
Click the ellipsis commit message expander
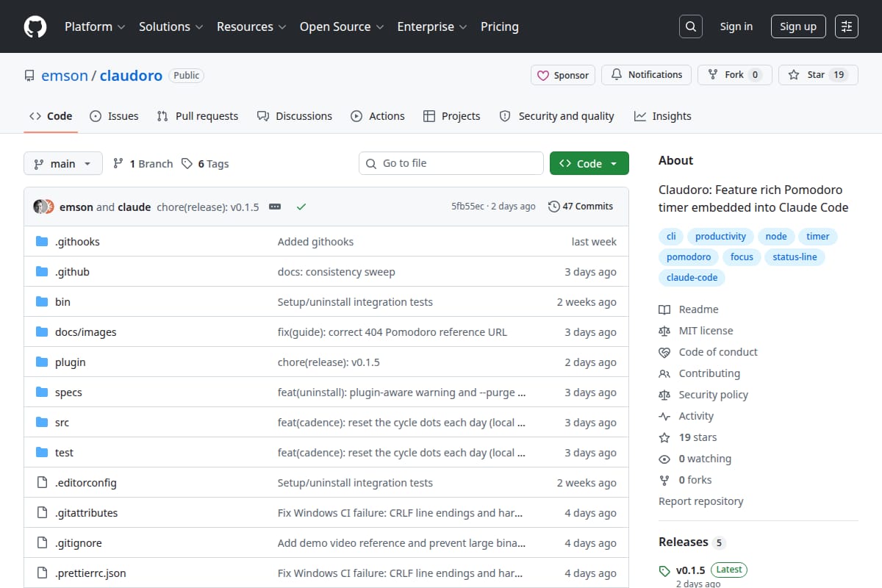point(275,207)
